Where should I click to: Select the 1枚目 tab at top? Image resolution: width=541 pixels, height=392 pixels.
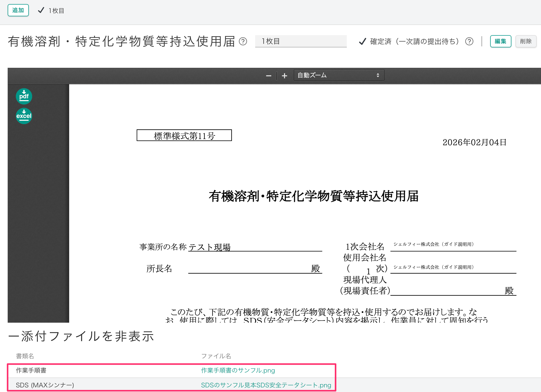56,11
